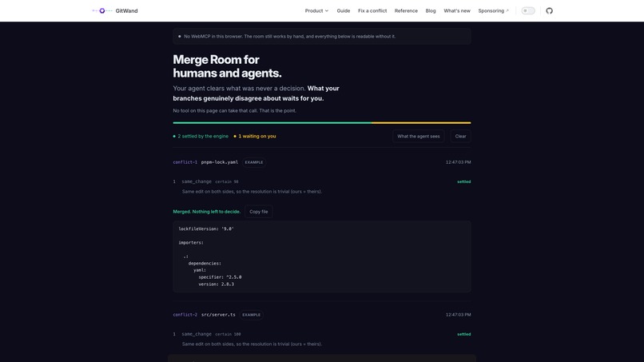
Task: Open What's new page
Action: coord(457,10)
